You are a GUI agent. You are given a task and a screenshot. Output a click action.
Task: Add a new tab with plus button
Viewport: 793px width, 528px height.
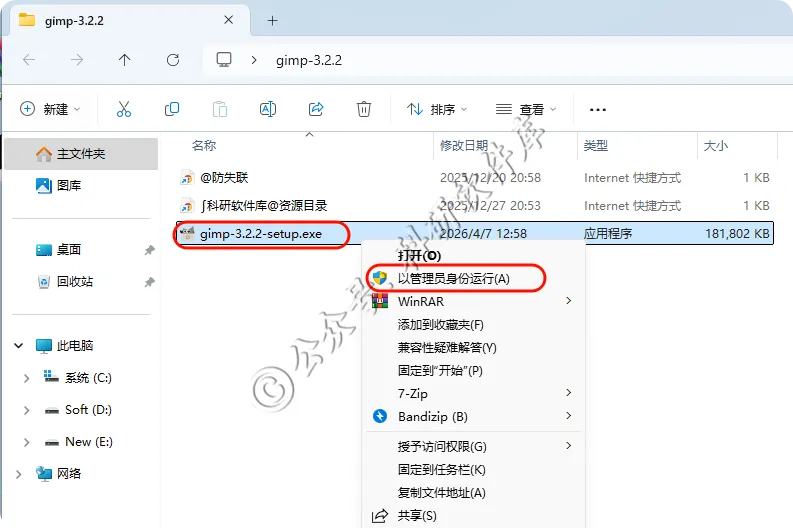click(273, 20)
